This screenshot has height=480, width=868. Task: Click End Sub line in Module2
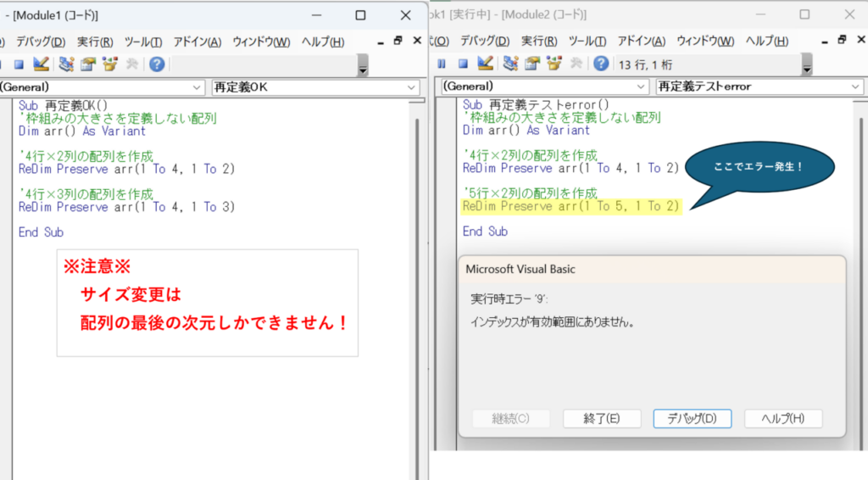pyautogui.click(x=486, y=232)
